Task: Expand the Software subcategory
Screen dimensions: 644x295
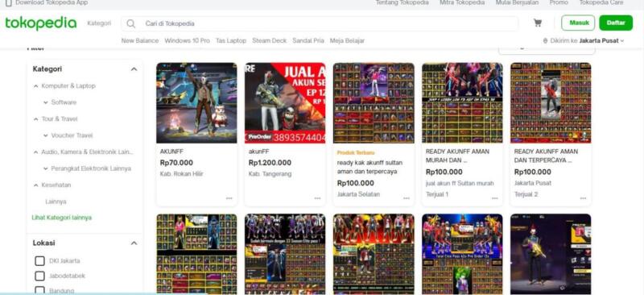Action: click(46, 102)
